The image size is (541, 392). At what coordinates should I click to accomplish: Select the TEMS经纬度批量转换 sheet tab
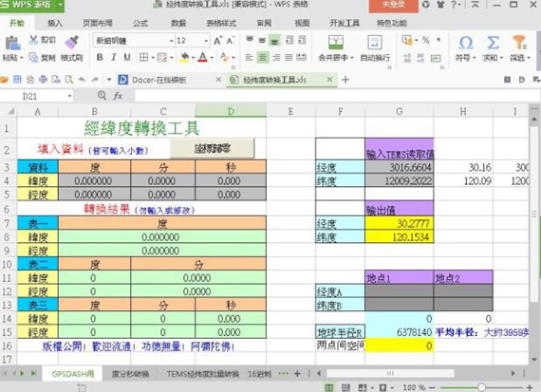[203, 374]
